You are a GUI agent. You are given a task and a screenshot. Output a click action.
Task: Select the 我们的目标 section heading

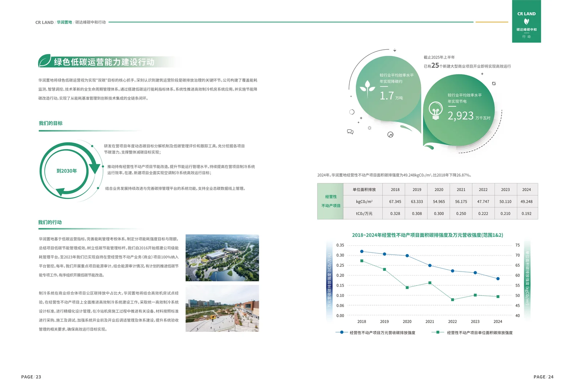[50, 123]
